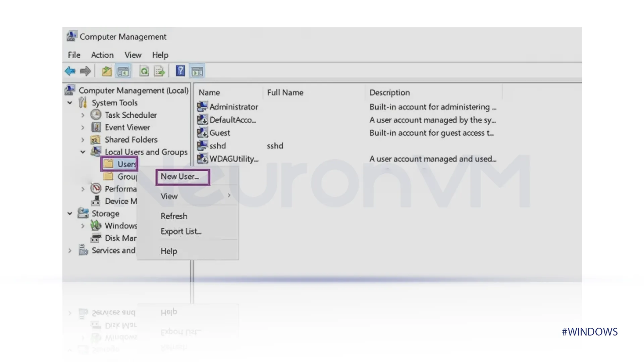The height and width of the screenshot is (362, 644).
Task: Click the forward navigation arrow icon
Action: [x=85, y=71]
